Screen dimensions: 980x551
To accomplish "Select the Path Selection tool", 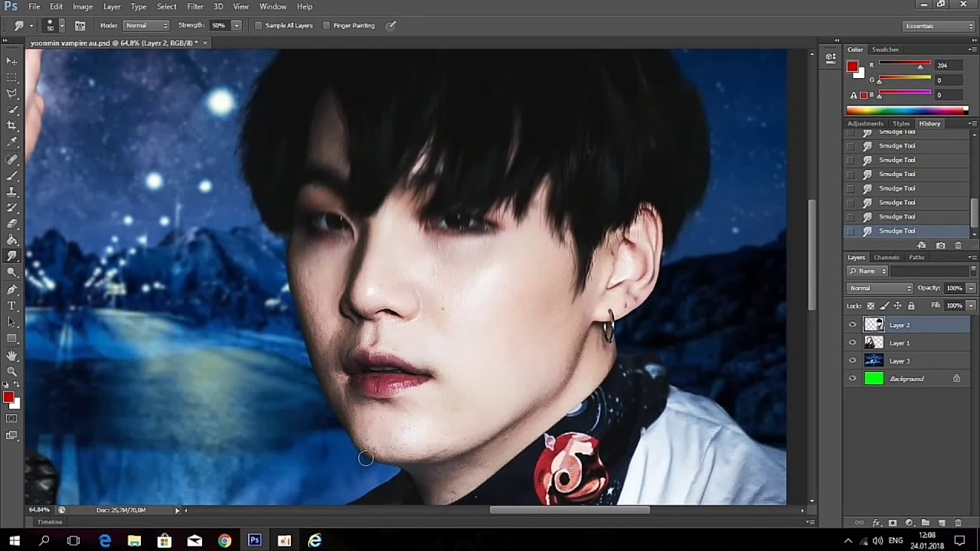I will [11, 322].
